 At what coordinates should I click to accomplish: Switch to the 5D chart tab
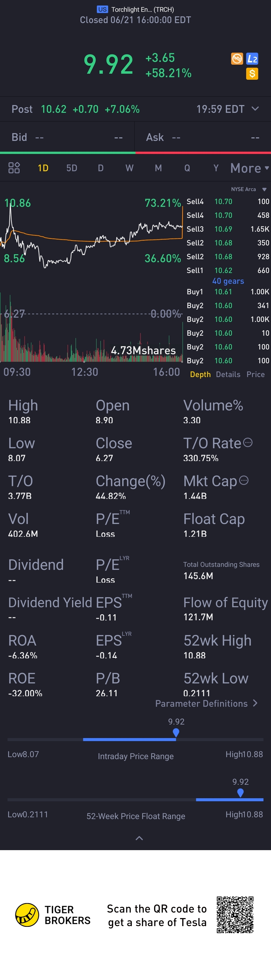coord(72,168)
